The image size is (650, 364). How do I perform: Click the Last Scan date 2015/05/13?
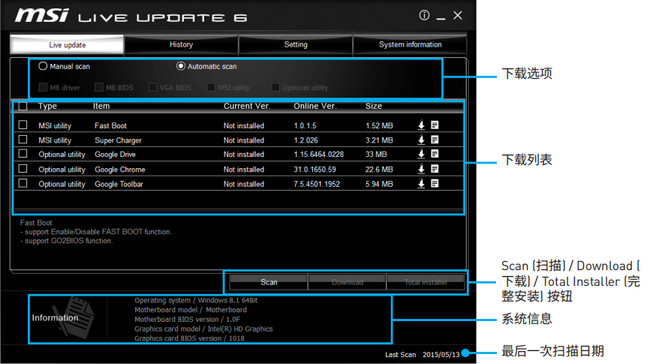(441, 355)
